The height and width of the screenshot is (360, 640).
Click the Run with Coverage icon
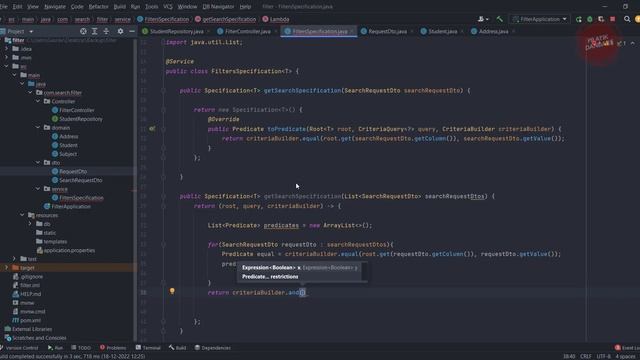(601, 19)
